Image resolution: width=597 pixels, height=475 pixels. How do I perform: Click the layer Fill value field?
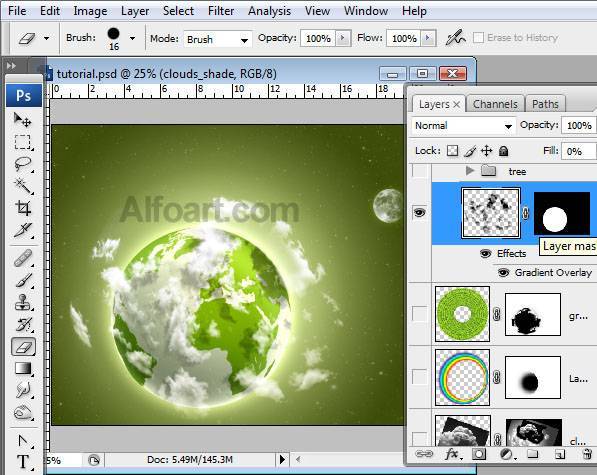pyautogui.click(x=579, y=151)
